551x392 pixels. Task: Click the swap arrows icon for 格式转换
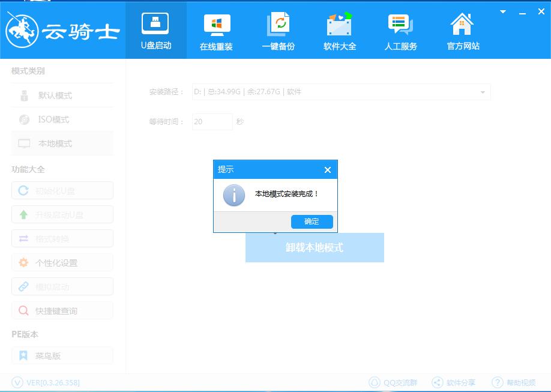pos(23,239)
